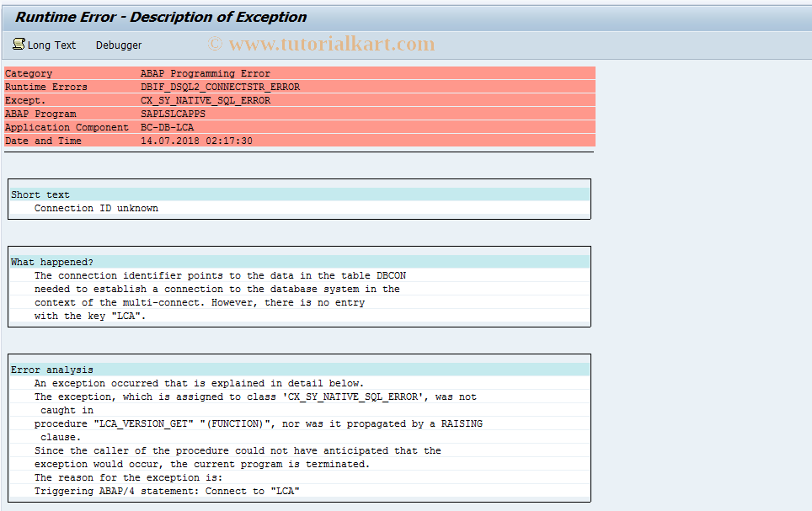Select 'ABAP Programming Error' value
The width and height of the screenshot is (812, 511).
tap(205, 73)
